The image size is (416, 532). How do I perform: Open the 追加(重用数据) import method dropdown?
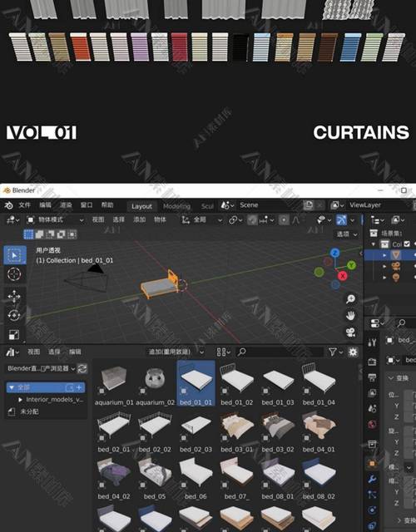click(176, 352)
